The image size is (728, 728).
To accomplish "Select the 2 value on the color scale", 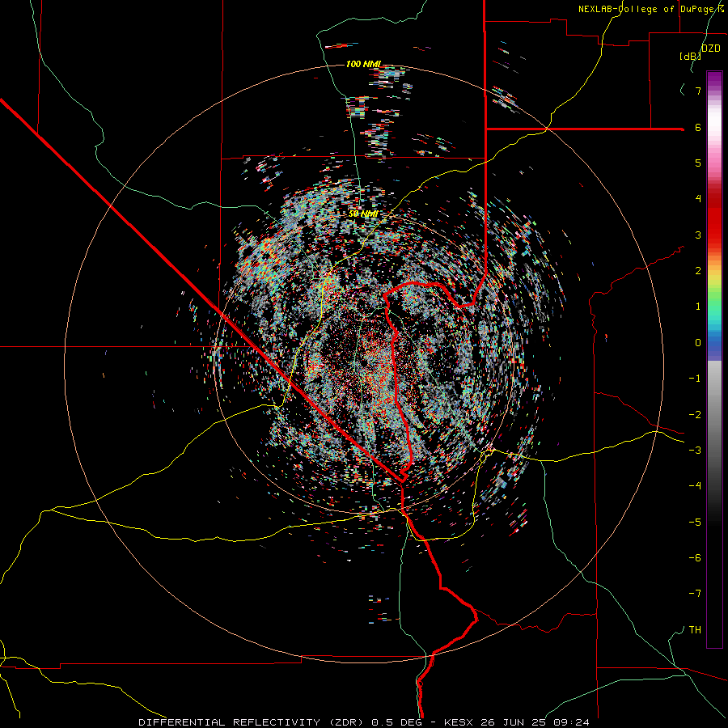I will click(698, 271).
